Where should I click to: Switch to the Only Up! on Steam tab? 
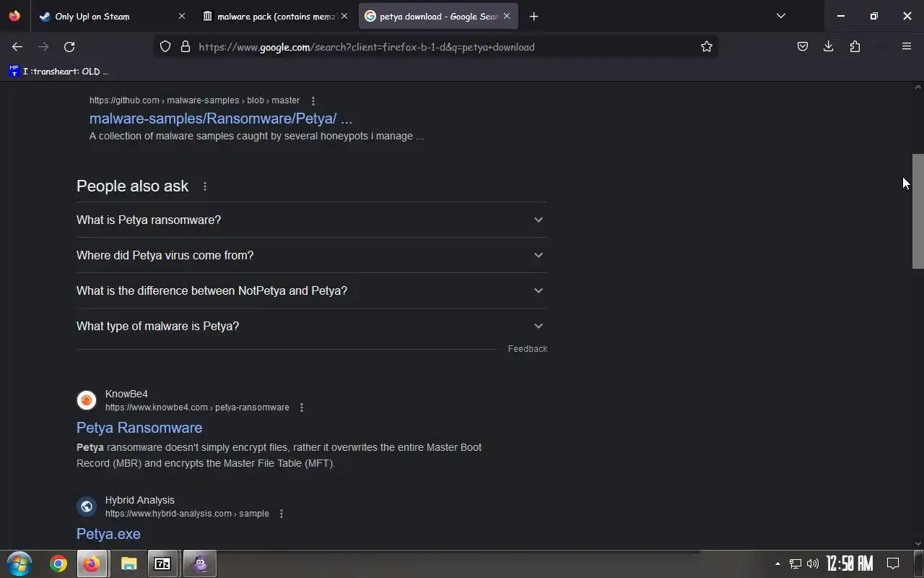click(113, 16)
